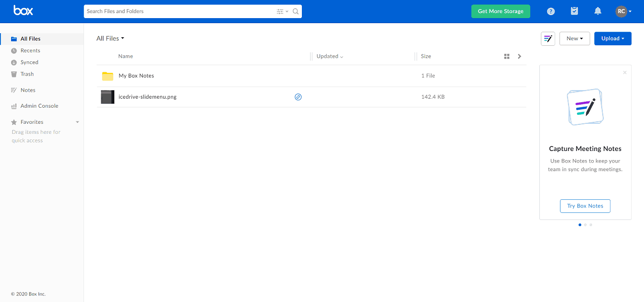Screen dimensions: 644x302
Task: Open search filter options icon
Action: 282,11
